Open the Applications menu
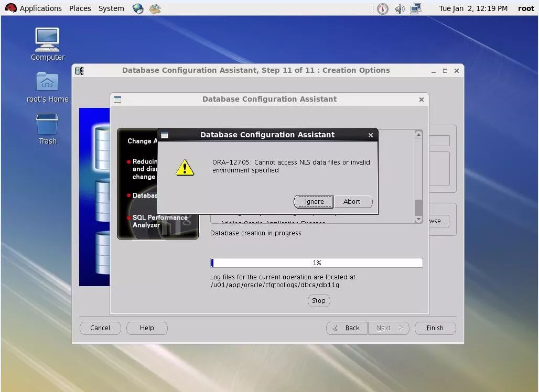 coord(40,8)
